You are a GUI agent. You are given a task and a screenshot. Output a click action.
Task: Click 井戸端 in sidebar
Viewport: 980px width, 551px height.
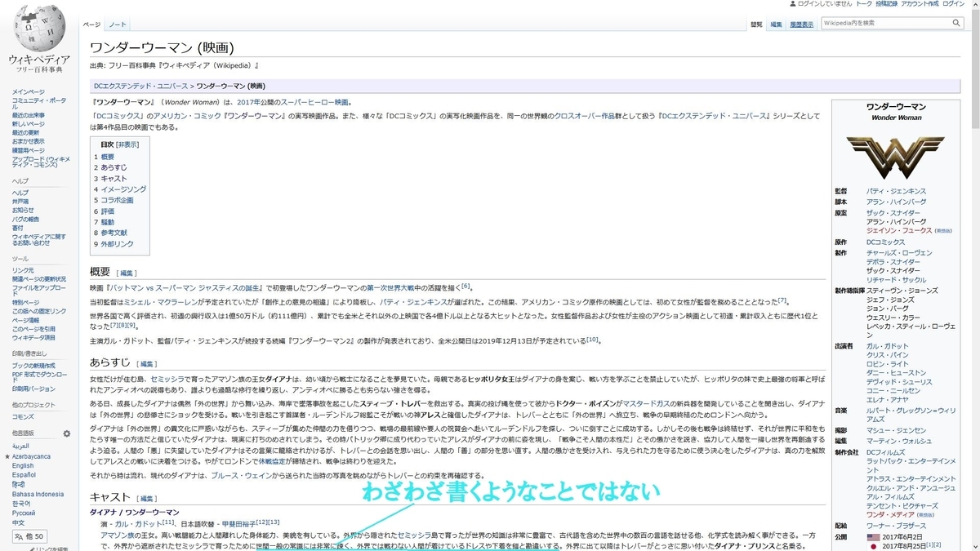click(x=20, y=201)
